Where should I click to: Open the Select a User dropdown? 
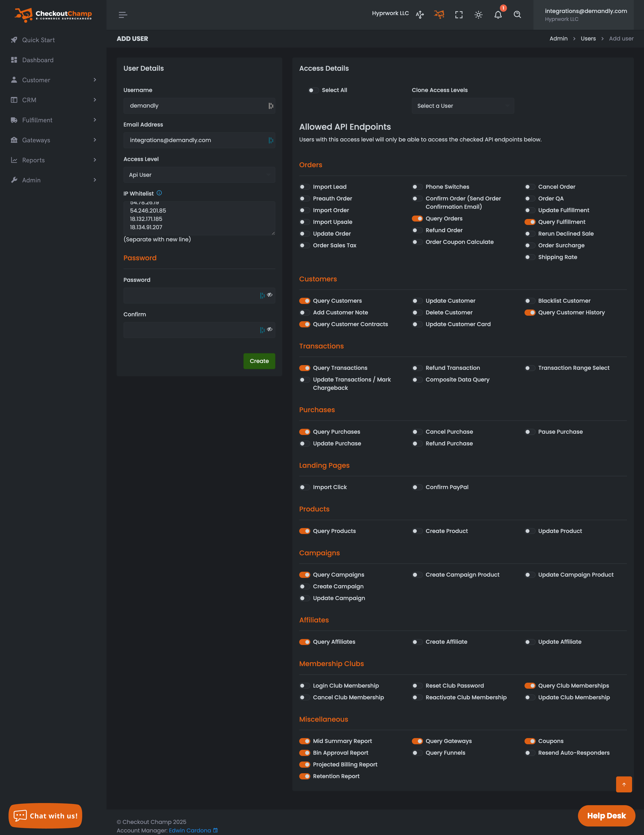(x=463, y=105)
